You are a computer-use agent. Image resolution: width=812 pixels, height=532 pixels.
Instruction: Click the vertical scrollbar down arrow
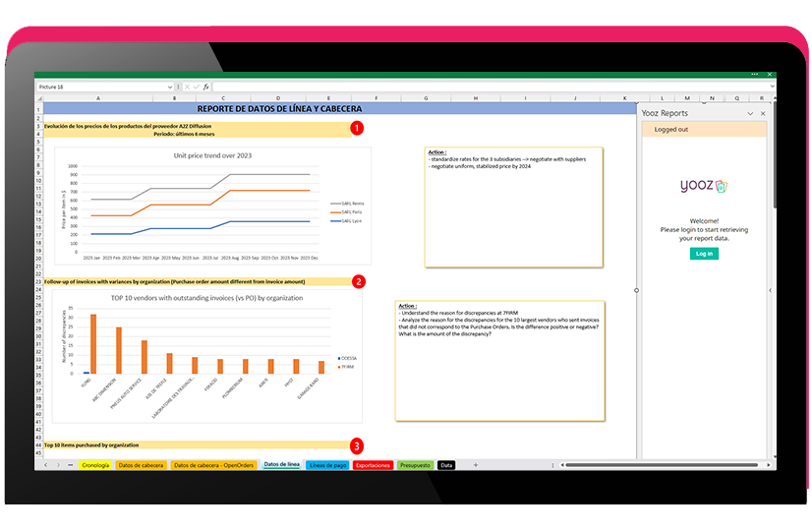pos(775,456)
